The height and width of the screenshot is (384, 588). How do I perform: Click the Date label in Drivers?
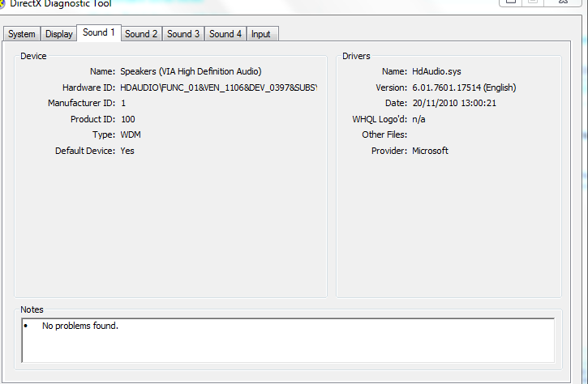[x=396, y=103]
